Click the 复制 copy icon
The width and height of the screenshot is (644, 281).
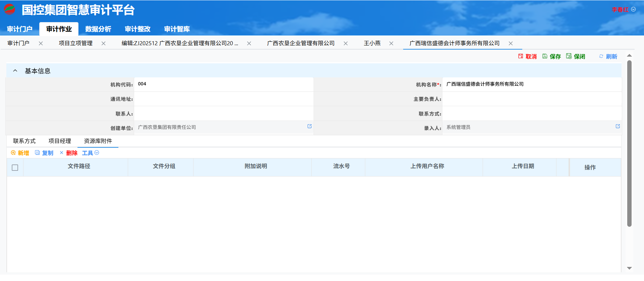[x=37, y=153]
